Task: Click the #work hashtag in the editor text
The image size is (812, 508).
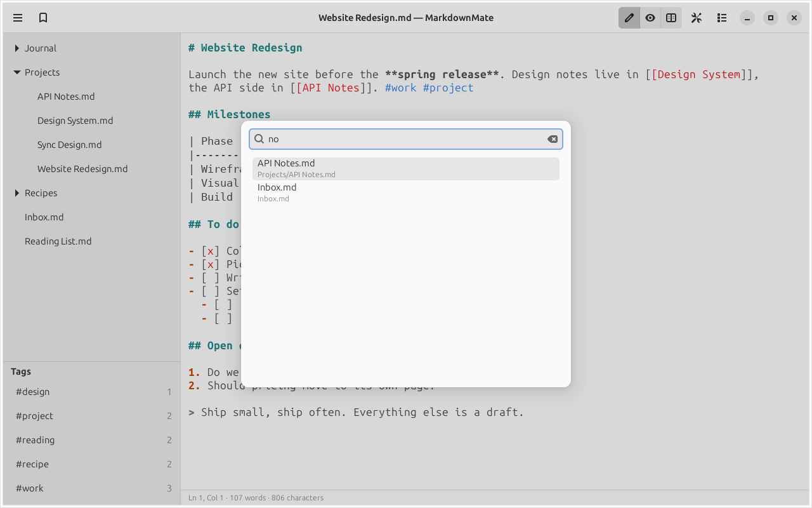Action: pos(401,88)
